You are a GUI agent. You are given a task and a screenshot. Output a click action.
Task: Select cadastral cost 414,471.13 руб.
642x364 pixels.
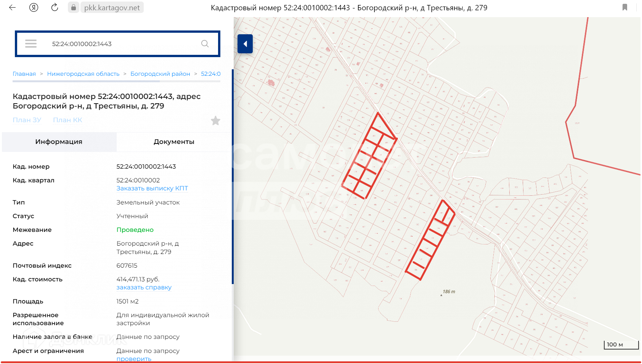tap(138, 279)
